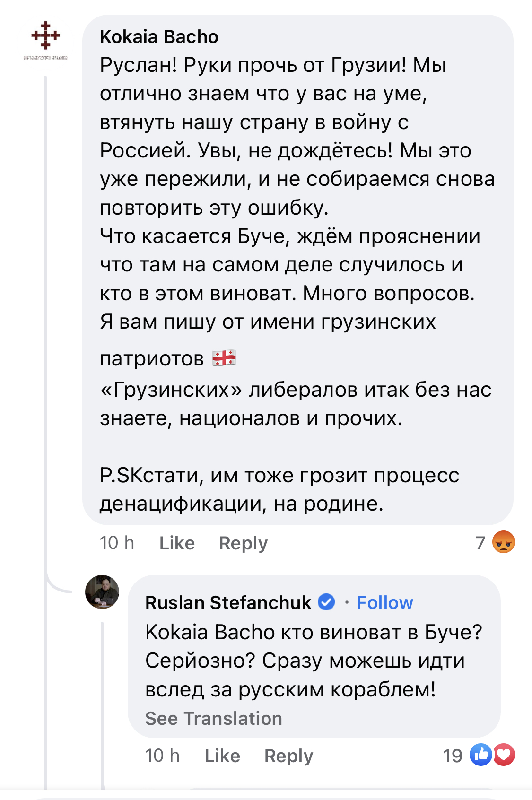
Task: Reply to Ruslan Stefanchuk's comment
Action: pos(288,756)
